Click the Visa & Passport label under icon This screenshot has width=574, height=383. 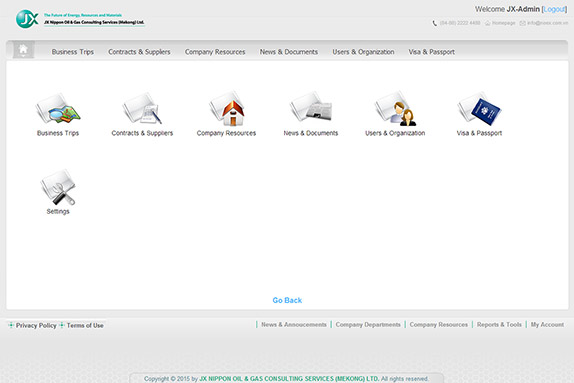coord(479,133)
